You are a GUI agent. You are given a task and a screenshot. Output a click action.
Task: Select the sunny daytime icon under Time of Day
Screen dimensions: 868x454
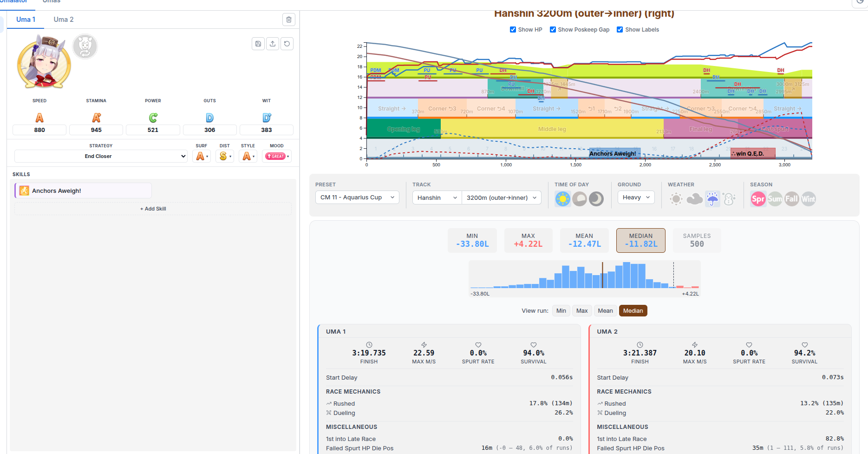point(563,199)
